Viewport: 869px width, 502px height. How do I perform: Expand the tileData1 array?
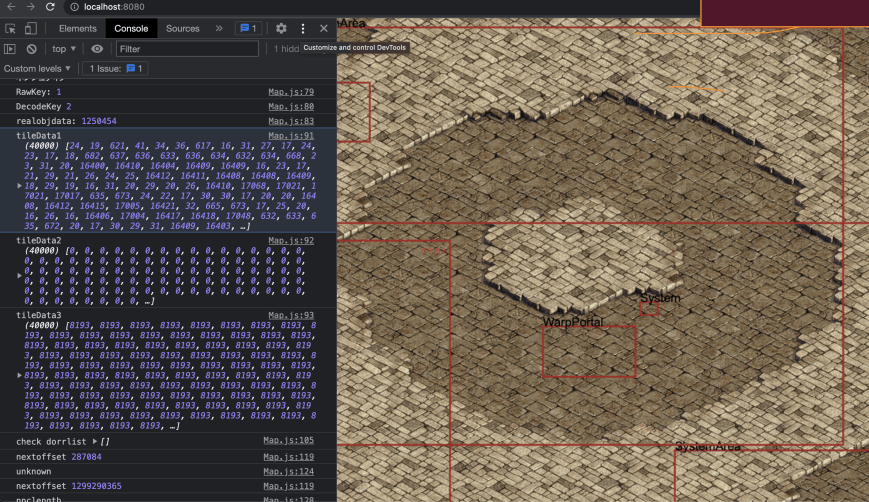(19, 186)
